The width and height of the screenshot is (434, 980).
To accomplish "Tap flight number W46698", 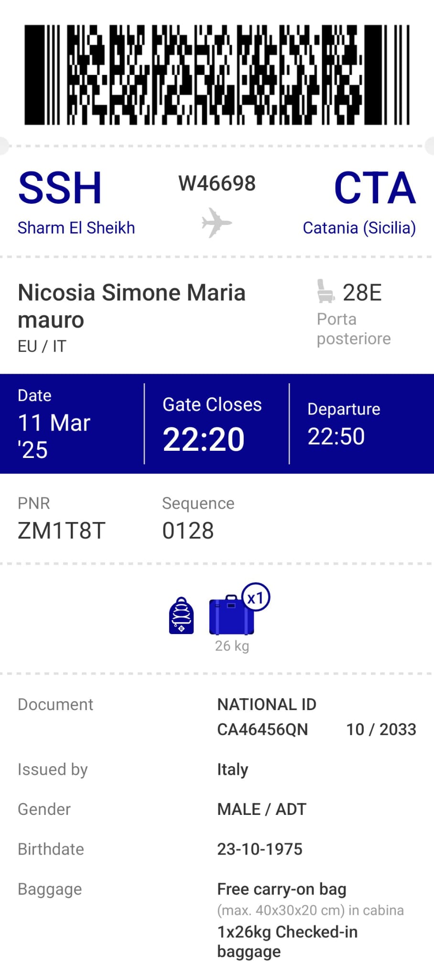I will click(x=217, y=184).
